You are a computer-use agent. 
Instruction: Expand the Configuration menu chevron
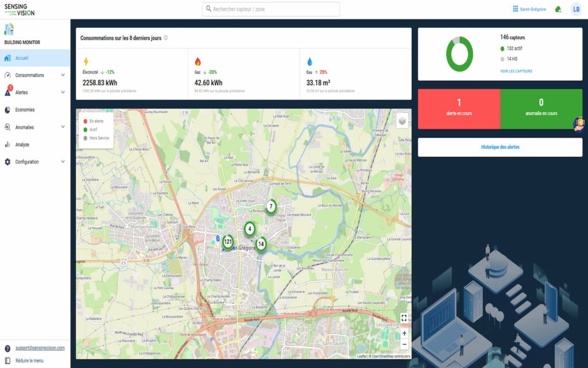tap(63, 162)
